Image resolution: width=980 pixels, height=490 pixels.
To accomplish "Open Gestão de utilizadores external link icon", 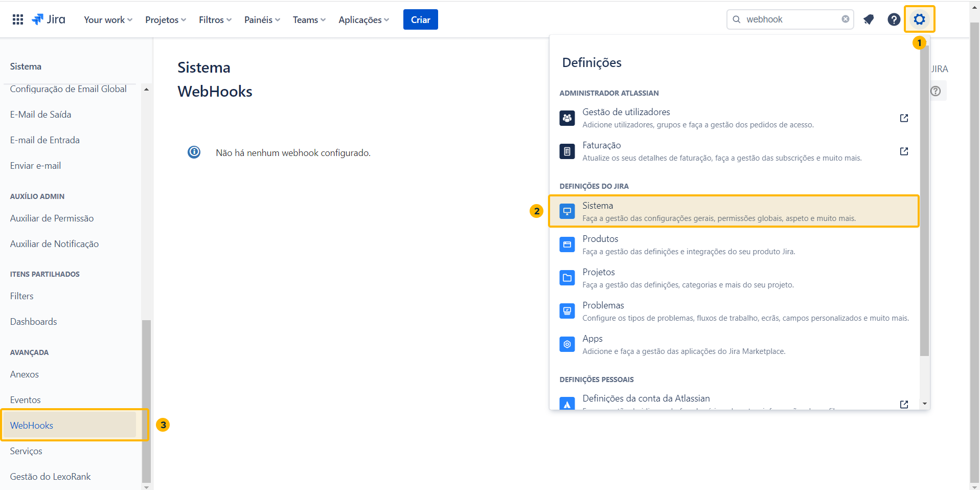I will [904, 118].
